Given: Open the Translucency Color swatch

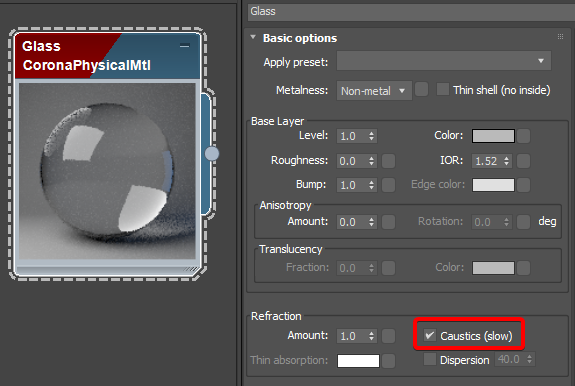Looking at the screenshot, I should coord(493,268).
